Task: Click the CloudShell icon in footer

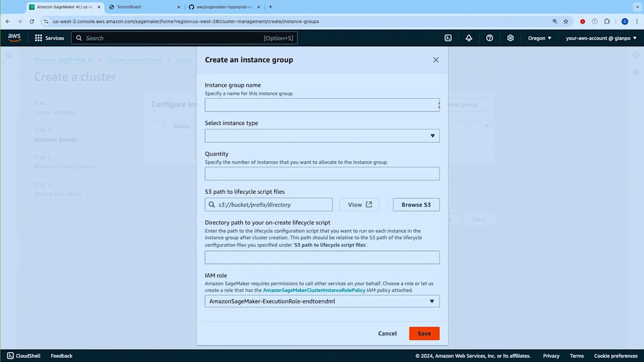Action: click(x=10, y=356)
